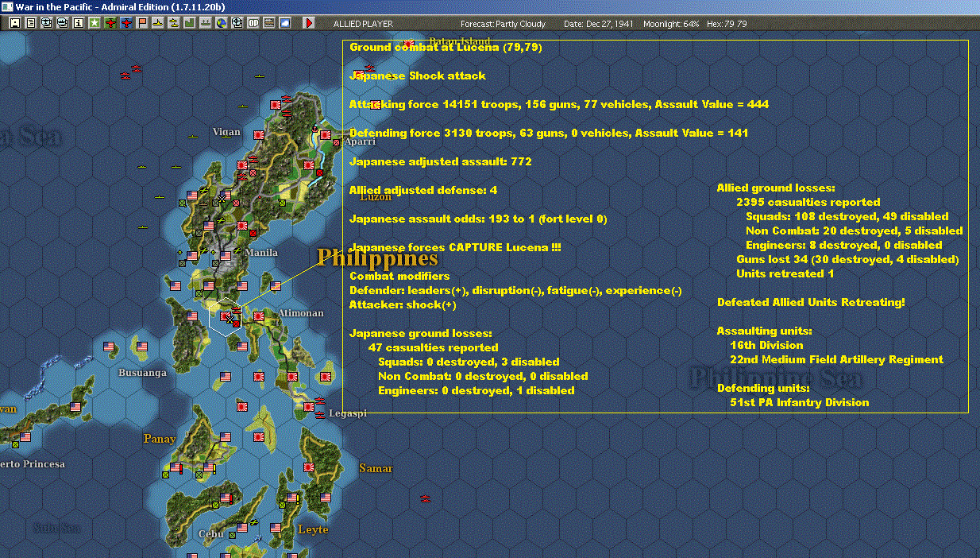Click the Atimonan city label
The width and height of the screenshot is (980, 558).
tap(300, 313)
